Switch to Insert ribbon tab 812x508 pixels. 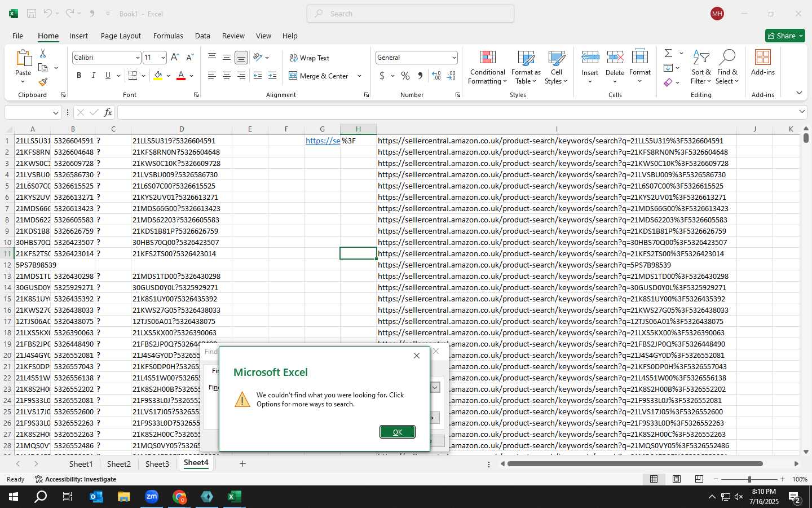(79, 36)
